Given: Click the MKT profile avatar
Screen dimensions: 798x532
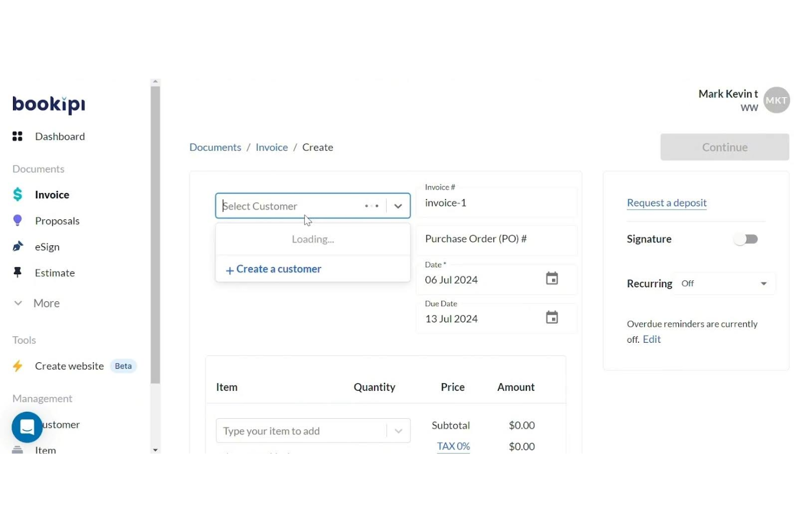Looking at the screenshot, I should pos(776,100).
